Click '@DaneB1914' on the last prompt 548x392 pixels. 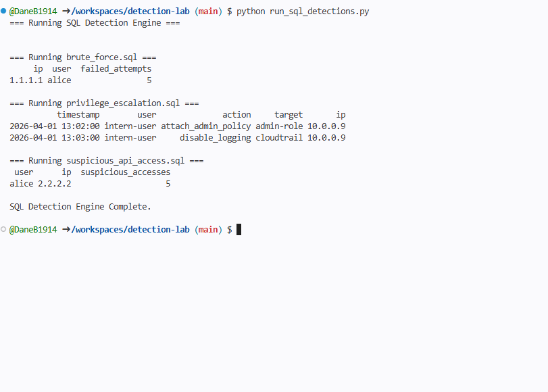pos(33,230)
